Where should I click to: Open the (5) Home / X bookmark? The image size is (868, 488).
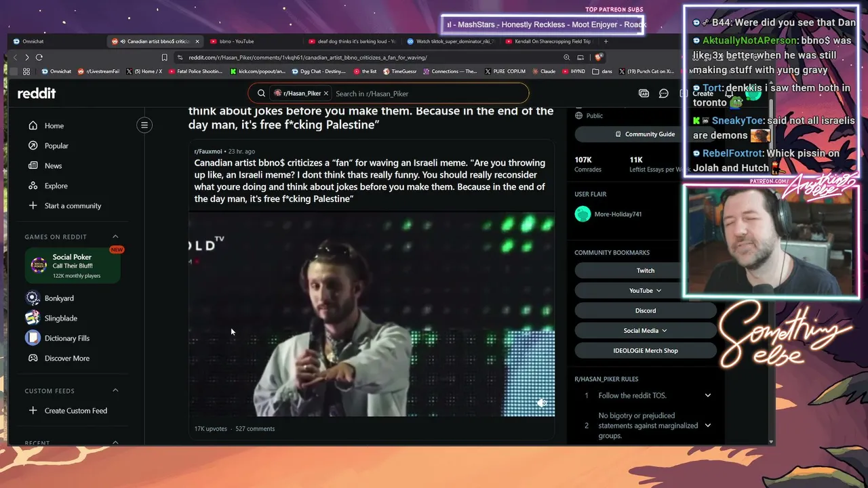[144, 71]
